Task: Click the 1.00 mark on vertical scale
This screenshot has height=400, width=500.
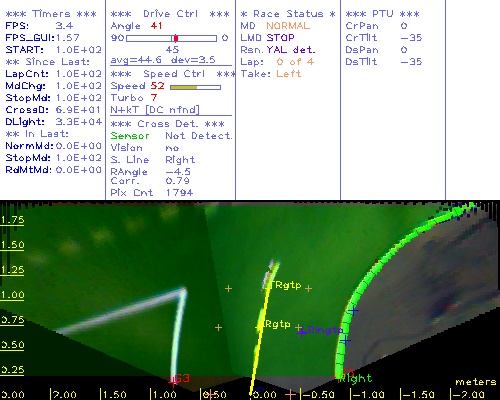Action: pyautogui.click(x=12, y=295)
